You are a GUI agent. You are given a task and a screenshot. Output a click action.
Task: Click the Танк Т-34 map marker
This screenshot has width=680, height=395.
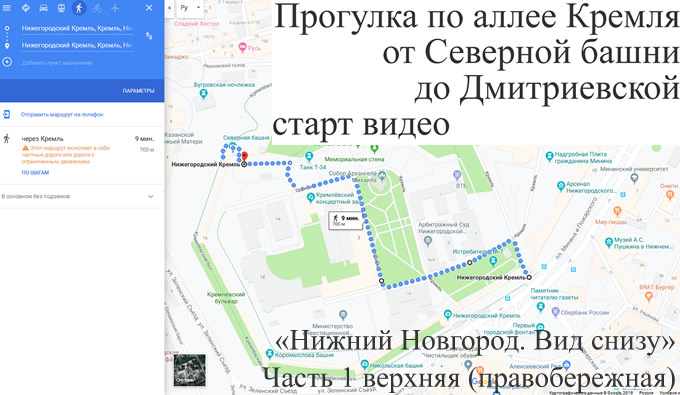coord(309,156)
